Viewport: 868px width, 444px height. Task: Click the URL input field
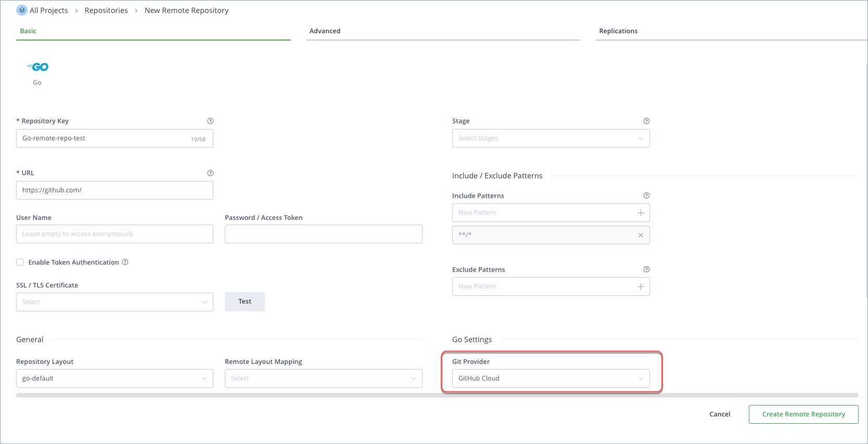(114, 190)
